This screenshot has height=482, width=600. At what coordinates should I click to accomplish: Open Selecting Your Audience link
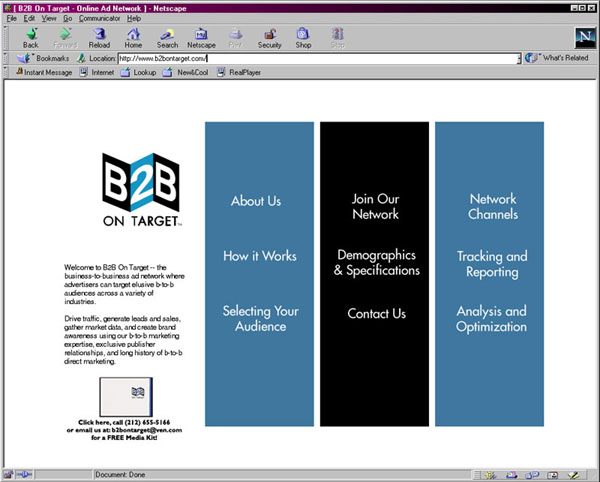tap(261, 318)
